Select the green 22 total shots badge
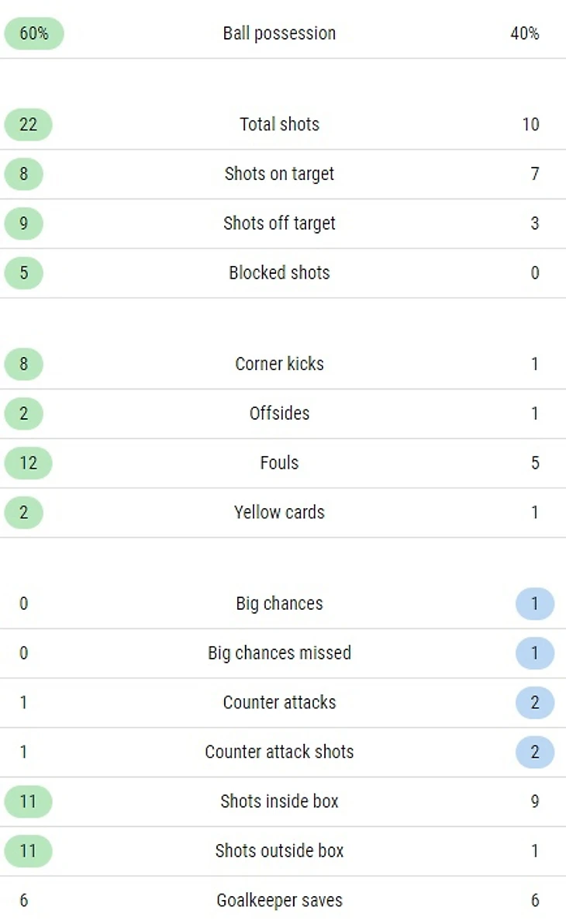The image size is (566, 924). (28, 124)
